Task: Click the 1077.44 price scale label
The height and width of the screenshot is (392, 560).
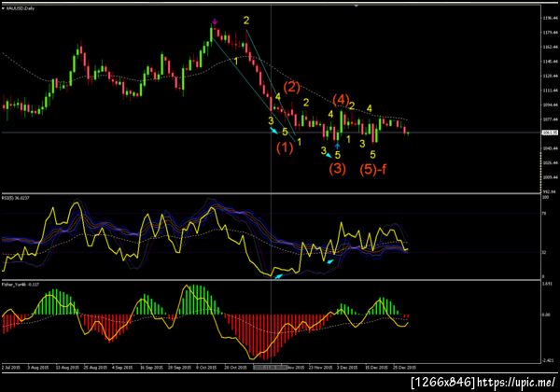Action: [551, 119]
